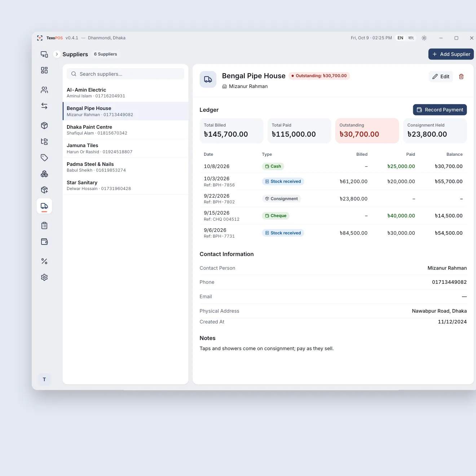The image size is (476, 476).
Task: Click the Consignment type tag
Action: click(282, 199)
